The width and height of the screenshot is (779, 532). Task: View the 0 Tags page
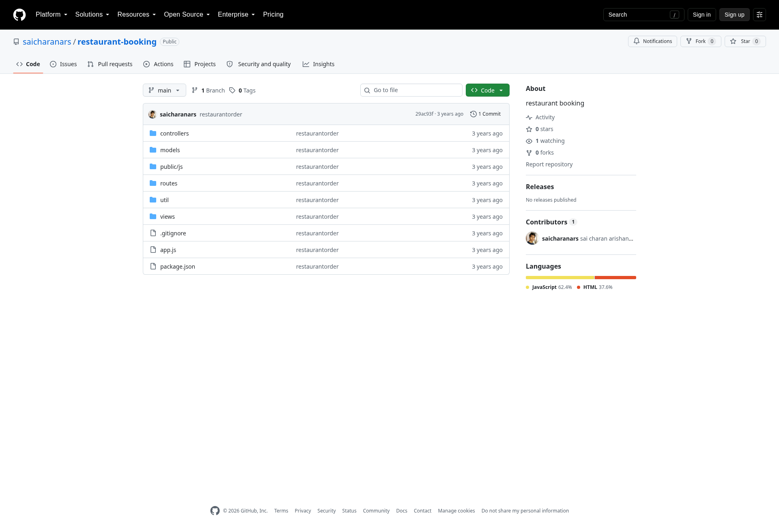point(242,90)
